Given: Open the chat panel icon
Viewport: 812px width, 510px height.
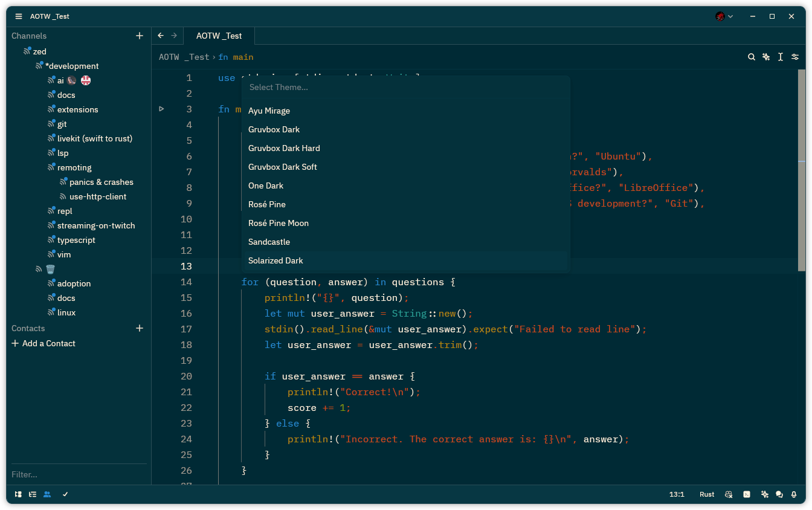Looking at the screenshot, I should [x=779, y=494].
